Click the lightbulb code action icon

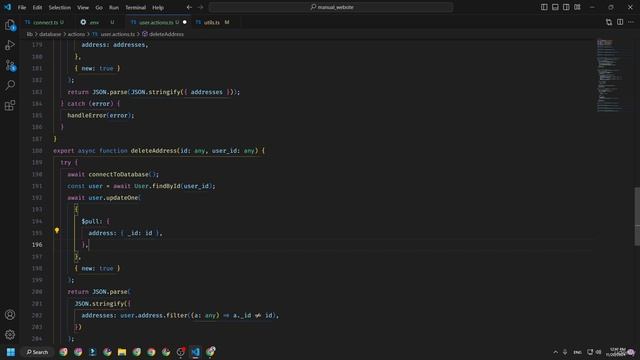point(57,231)
